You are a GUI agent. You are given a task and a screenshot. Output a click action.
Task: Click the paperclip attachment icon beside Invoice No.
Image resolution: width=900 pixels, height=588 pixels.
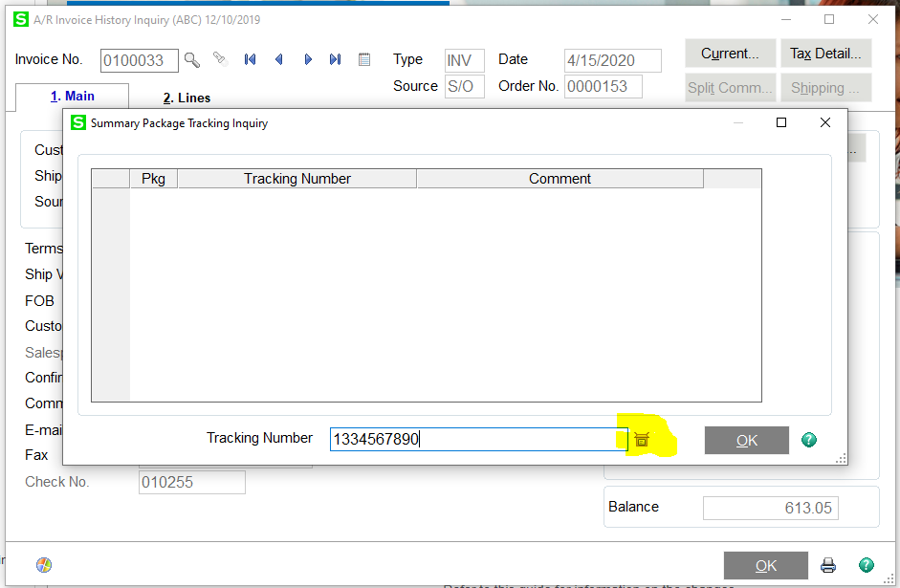point(219,59)
